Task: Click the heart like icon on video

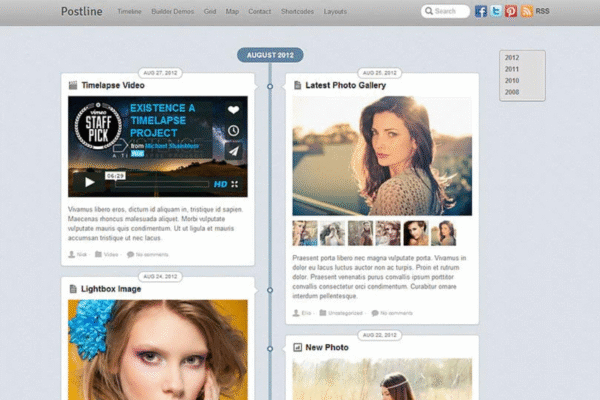Action: coord(233,110)
